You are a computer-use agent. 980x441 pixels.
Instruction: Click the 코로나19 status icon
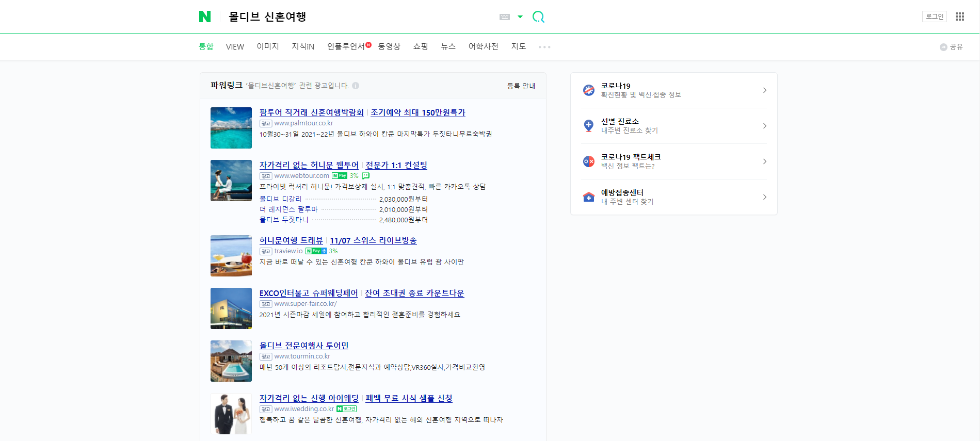[x=589, y=90]
